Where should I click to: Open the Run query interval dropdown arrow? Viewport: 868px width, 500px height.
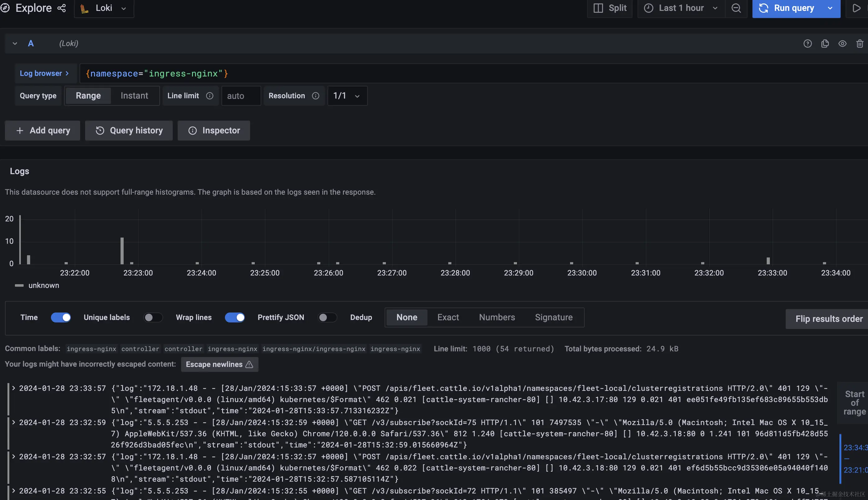pyautogui.click(x=830, y=8)
